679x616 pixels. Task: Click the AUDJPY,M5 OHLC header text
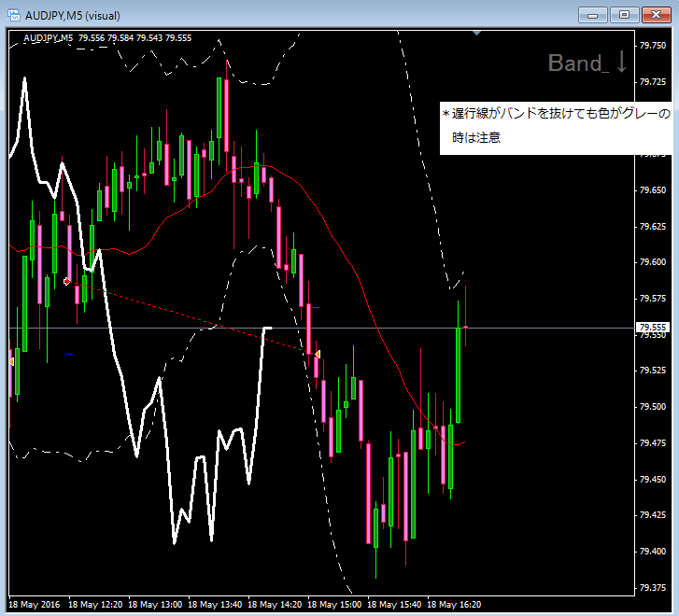[x=107, y=37]
